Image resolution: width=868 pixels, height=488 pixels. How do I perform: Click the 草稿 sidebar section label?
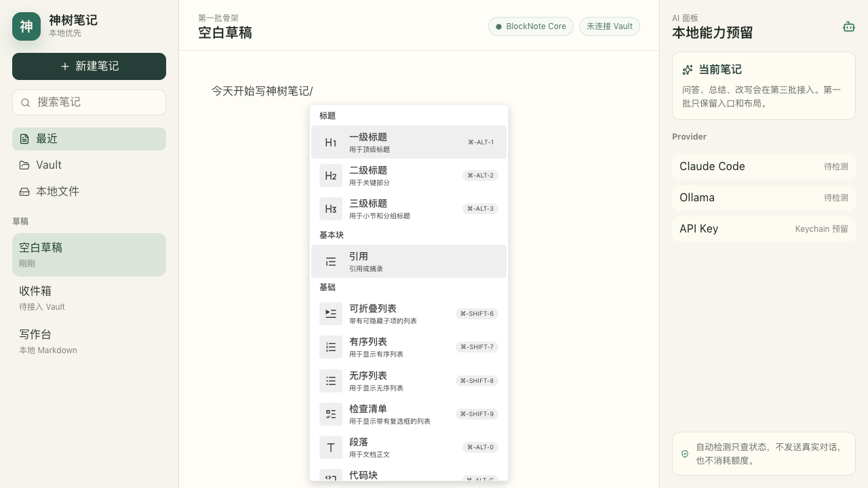tap(20, 222)
